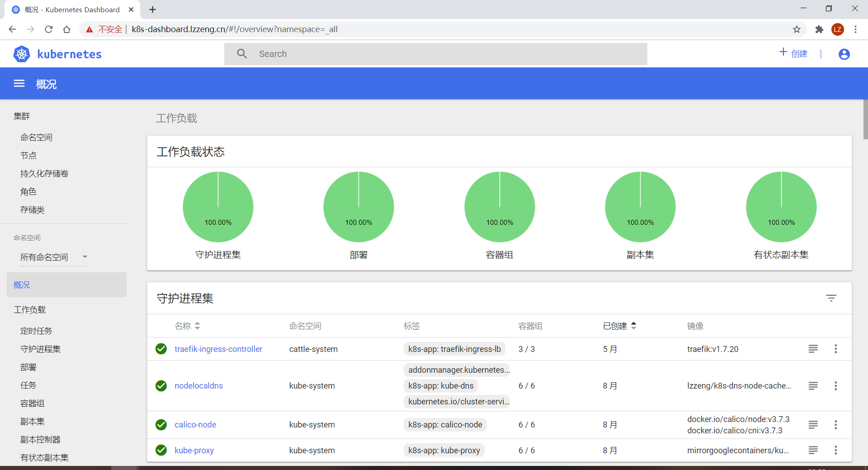Open a new browser tab
The height and width of the screenshot is (470, 868).
(x=153, y=9)
